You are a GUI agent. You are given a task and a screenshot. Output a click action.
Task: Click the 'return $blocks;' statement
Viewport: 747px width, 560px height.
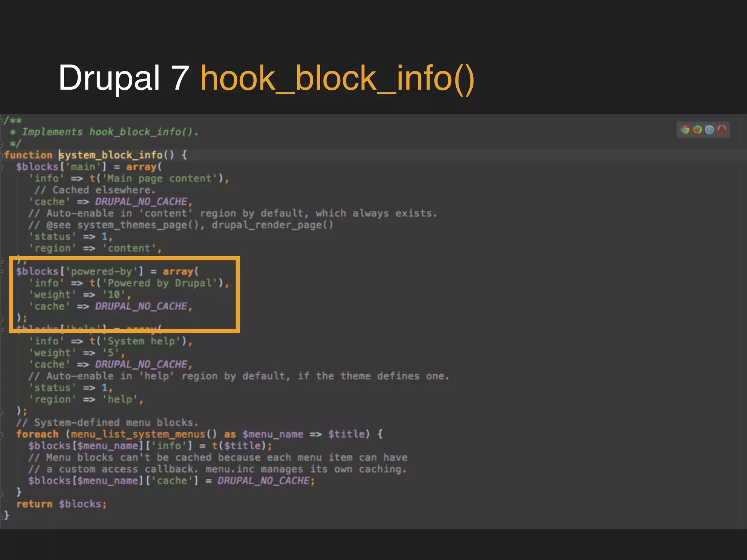tap(62, 504)
